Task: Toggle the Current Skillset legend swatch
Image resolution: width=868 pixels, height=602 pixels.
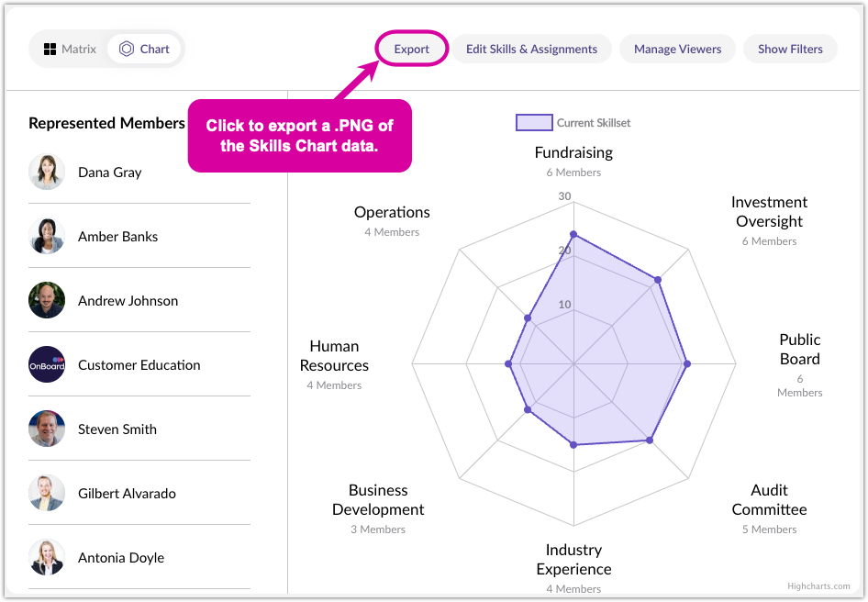Action: 533,123
